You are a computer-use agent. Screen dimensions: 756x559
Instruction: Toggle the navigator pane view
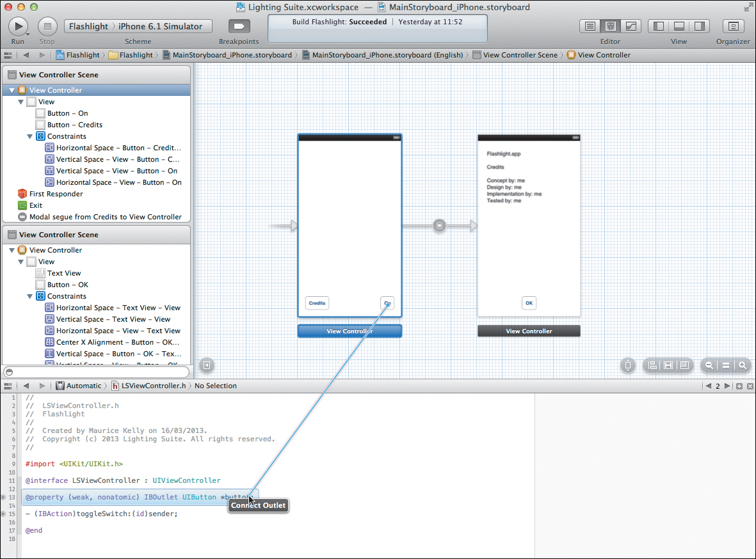pyautogui.click(x=659, y=26)
